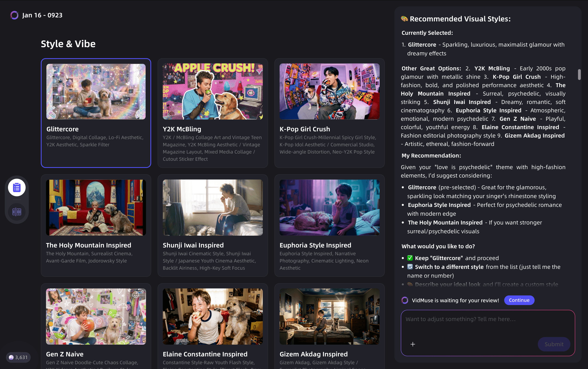Click the VidMuse spinner icon beside waiting message
This screenshot has height=369, width=588.
[405, 300]
